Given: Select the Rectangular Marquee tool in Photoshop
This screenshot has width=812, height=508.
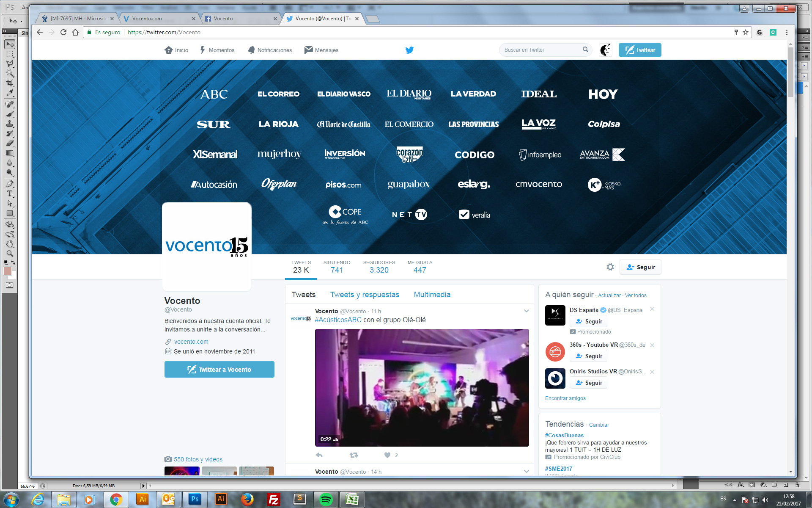Looking at the screenshot, I should 10,54.
